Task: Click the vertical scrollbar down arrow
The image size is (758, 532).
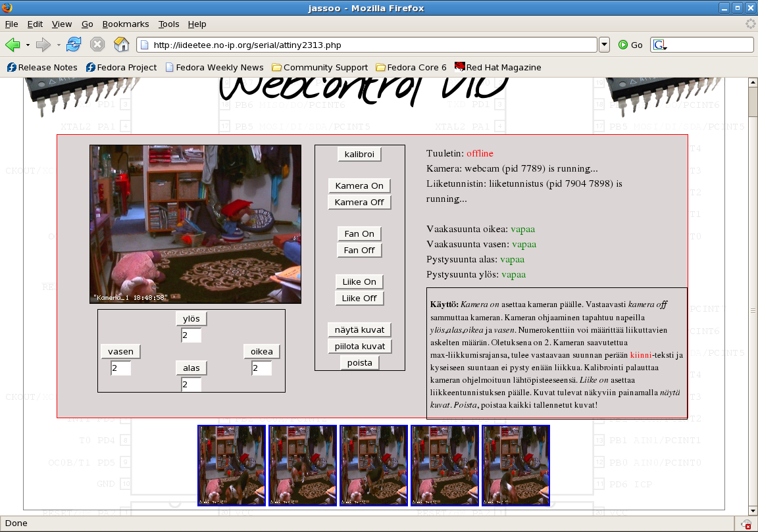Action: coord(753,511)
